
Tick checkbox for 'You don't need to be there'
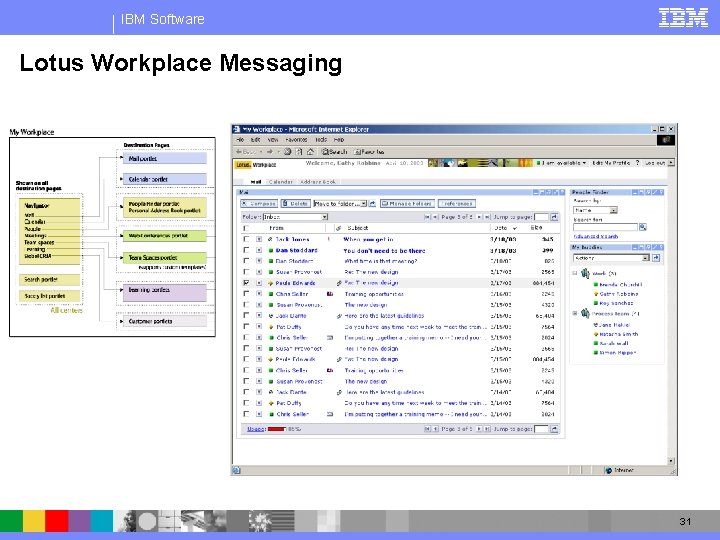click(247, 250)
